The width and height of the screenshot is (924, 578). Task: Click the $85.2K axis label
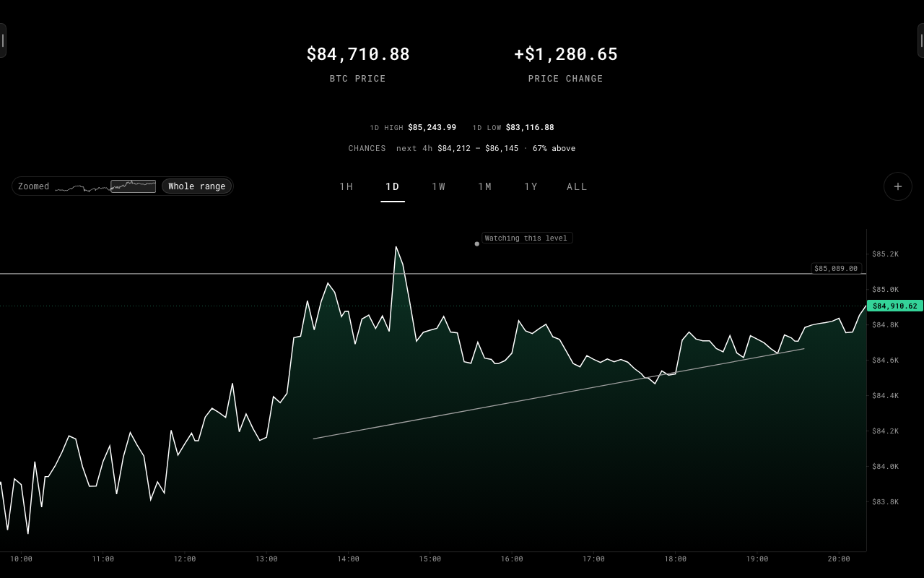pos(886,254)
